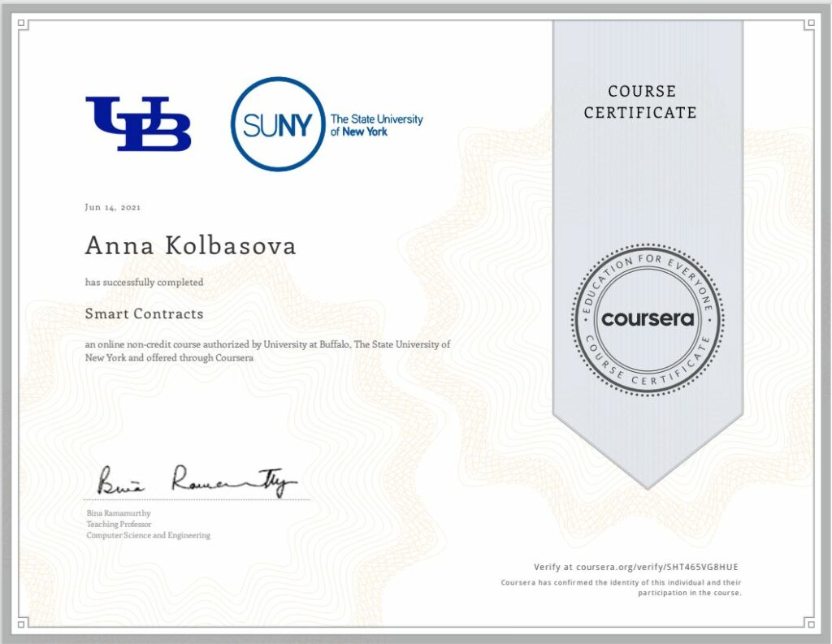The height and width of the screenshot is (644, 832).
Task: Click the SUNY circular logo
Action: point(278,124)
